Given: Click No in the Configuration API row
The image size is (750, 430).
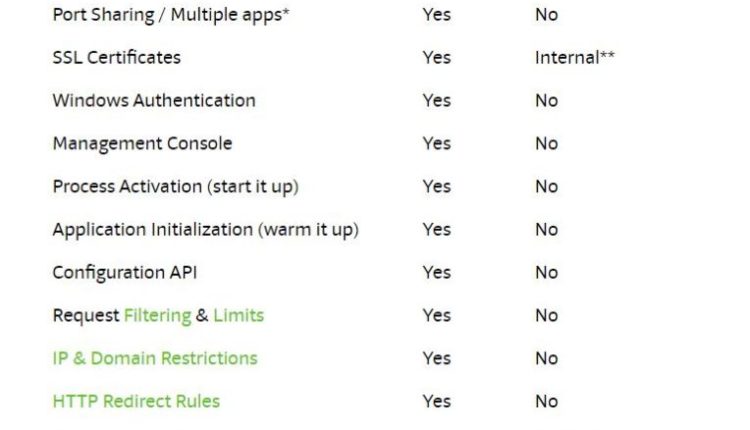Looking at the screenshot, I should pyautogui.click(x=546, y=273).
